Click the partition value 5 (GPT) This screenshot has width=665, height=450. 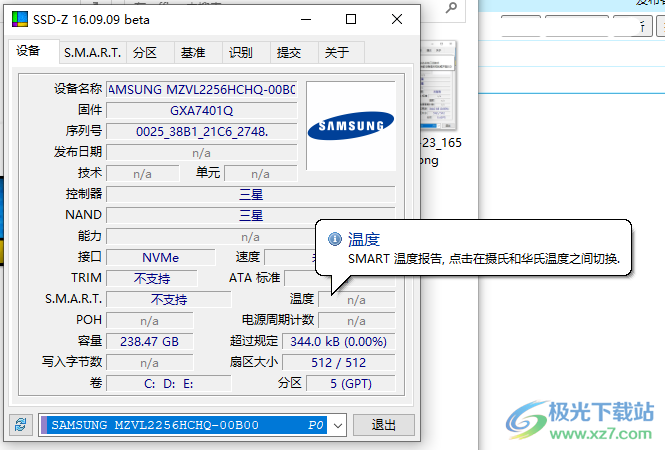(351, 384)
